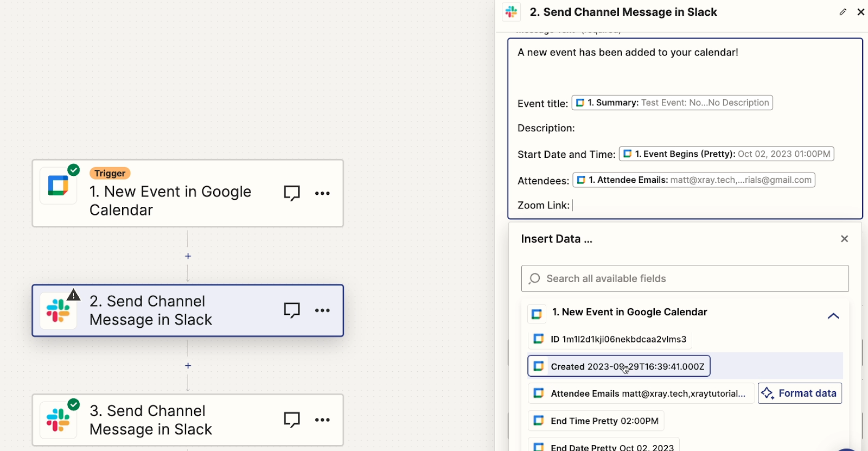Image resolution: width=868 pixels, height=451 pixels.
Task: Click the first line of message text
Action: tap(628, 52)
